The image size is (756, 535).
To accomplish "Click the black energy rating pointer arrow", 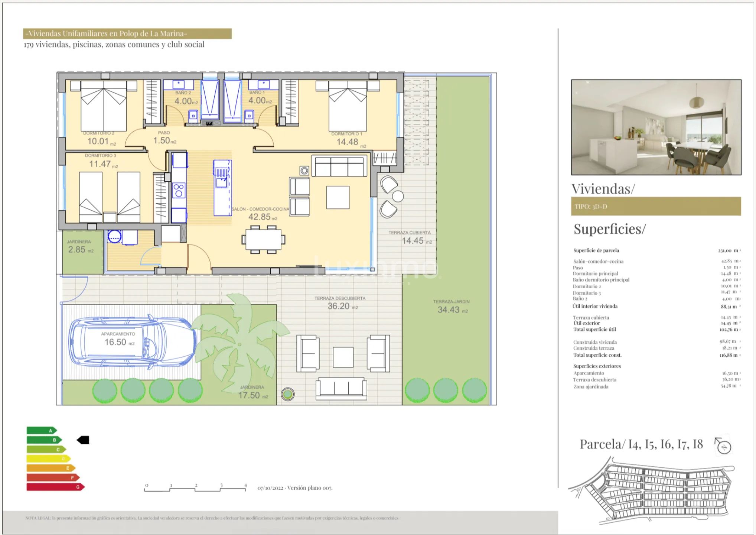I will [83, 440].
